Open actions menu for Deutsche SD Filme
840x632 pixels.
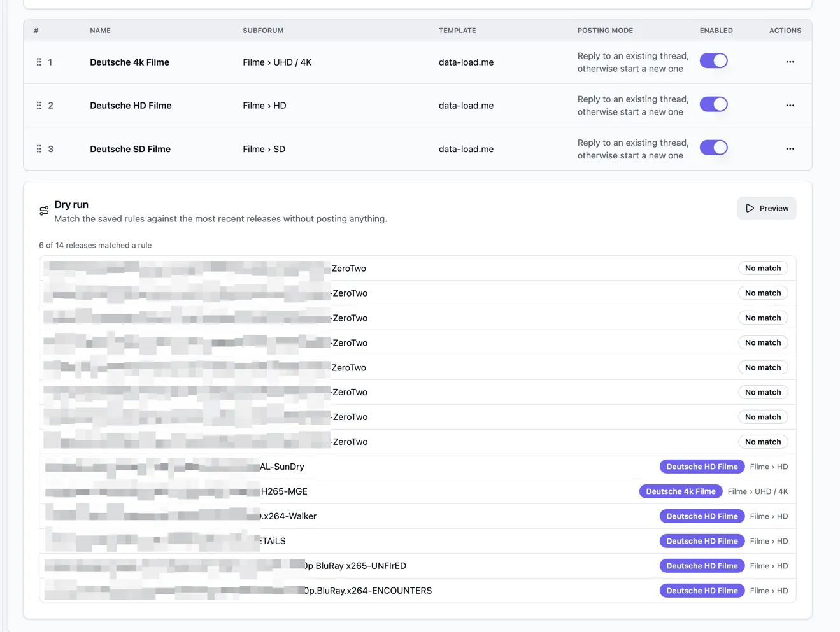click(x=790, y=149)
